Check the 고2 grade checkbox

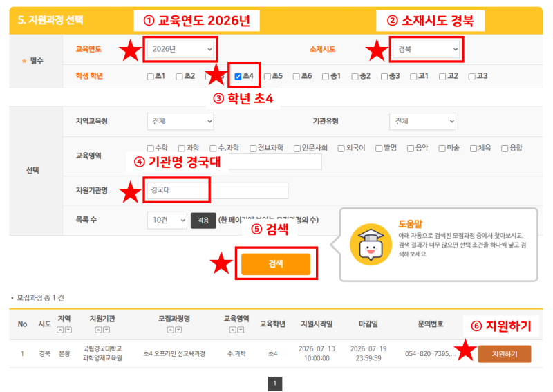(442, 77)
